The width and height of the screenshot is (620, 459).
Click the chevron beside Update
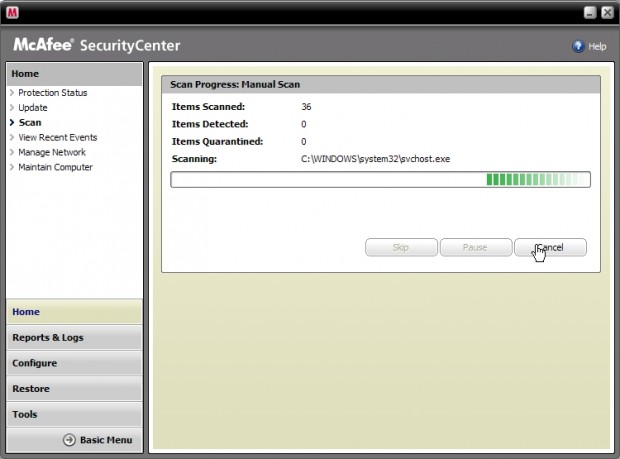click(x=12, y=108)
